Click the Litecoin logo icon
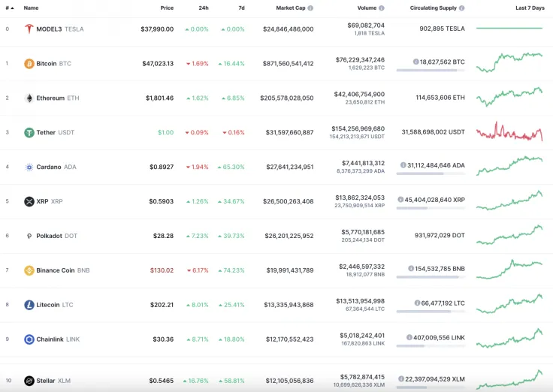553x392 pixels. click(29, 305)
